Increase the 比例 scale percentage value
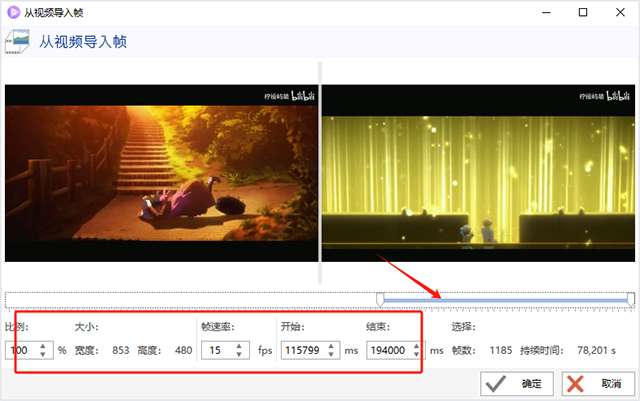 pyautogui.click(x=43, y=346)
